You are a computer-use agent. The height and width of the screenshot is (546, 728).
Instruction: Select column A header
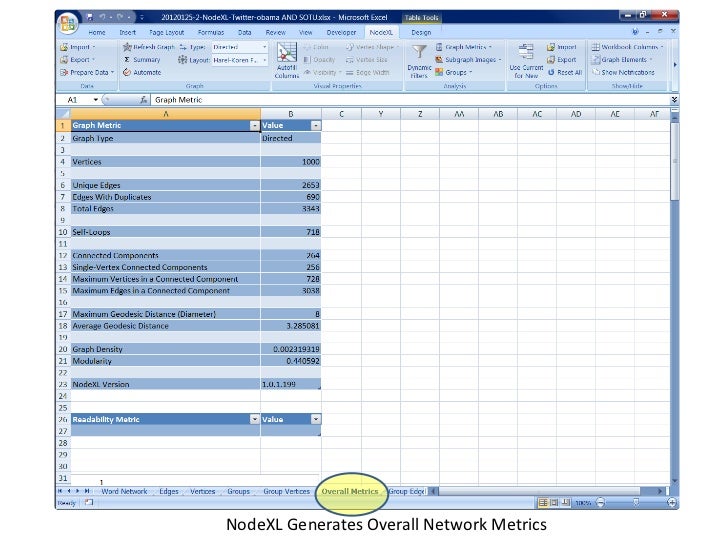click(166, 114)
